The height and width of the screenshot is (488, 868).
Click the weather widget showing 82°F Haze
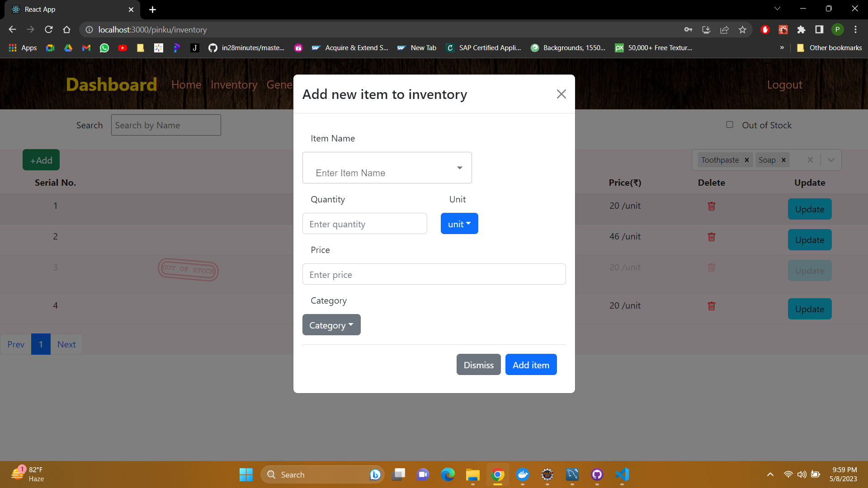(x=28, y=474)
